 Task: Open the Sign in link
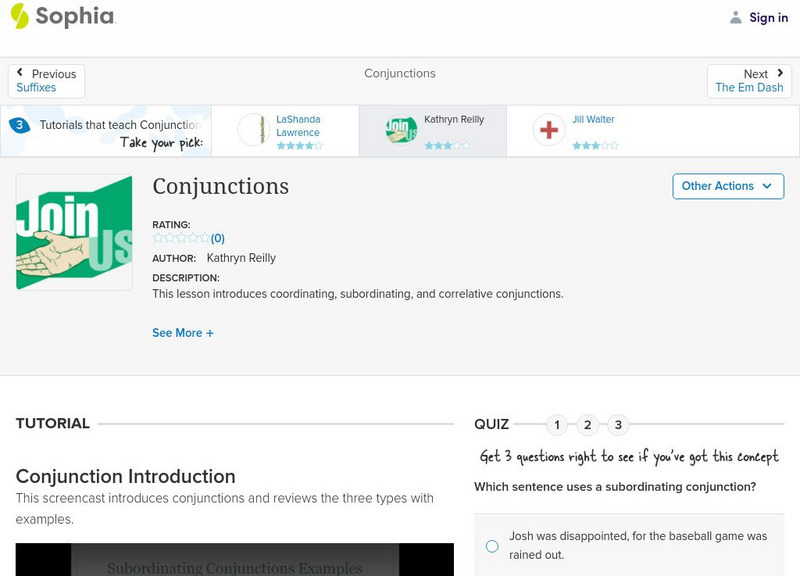[768, 17]
